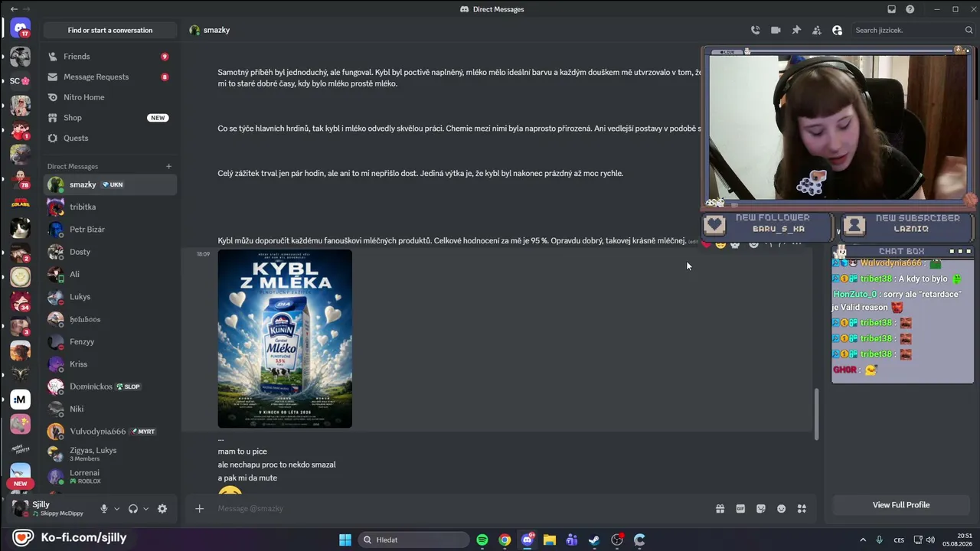Add friends to this DM
Viewport: 980px width, 551px height.
[817, 30]
